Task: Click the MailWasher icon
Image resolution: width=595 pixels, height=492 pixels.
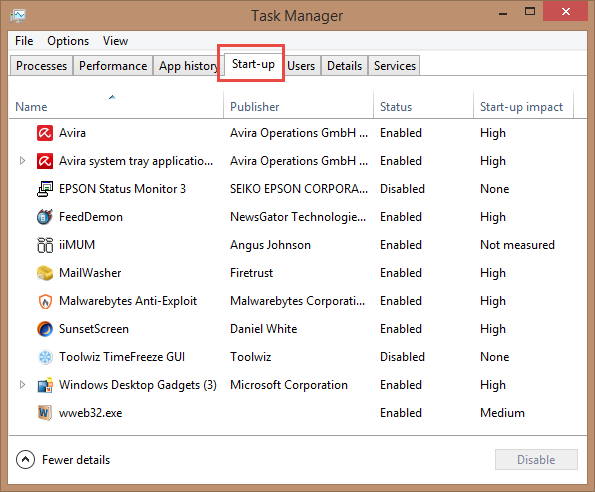Action: coord(45,273)
